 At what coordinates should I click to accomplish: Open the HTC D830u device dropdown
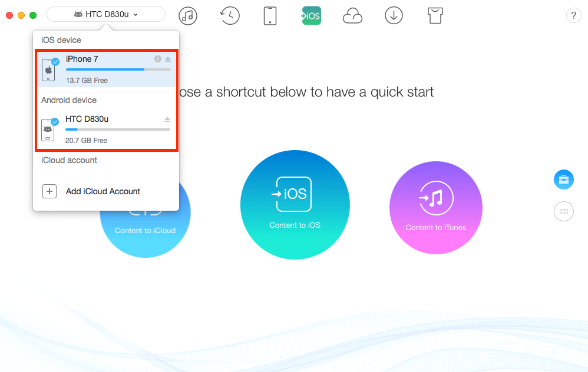[106, 14]
